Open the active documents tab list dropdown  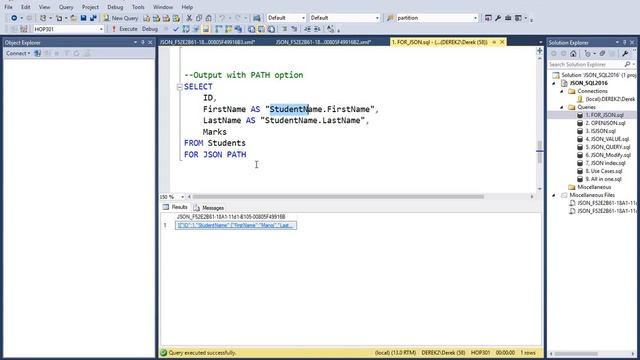pos(540,42)
